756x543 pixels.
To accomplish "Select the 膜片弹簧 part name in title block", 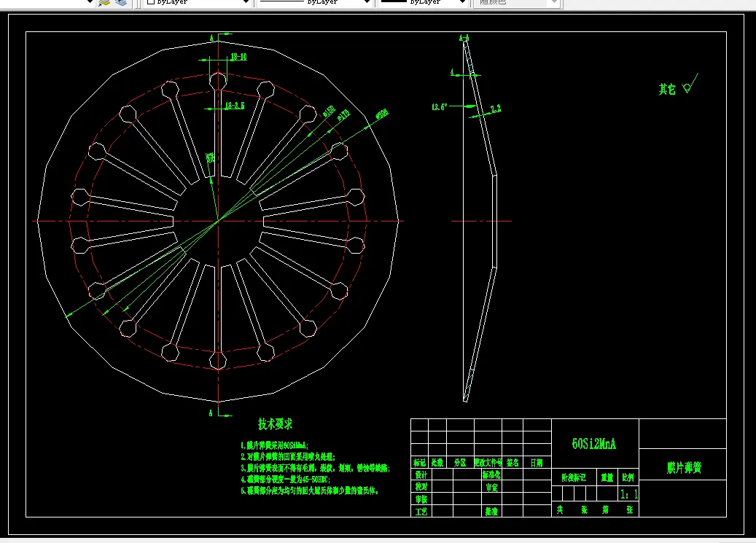I will 684,467.
